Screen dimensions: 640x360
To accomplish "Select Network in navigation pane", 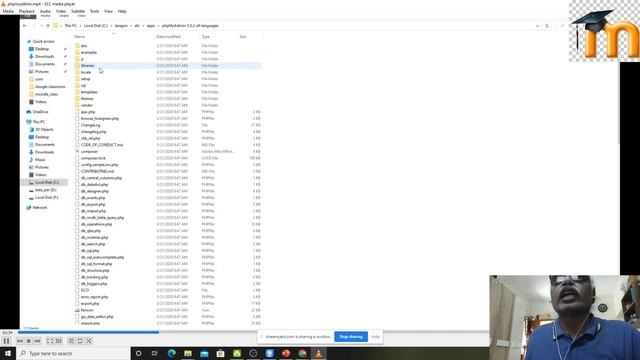I will tap(40, 208).
